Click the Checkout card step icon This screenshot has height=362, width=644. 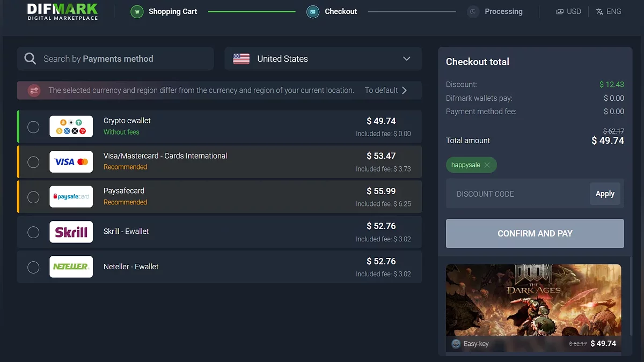click(313, 11)
